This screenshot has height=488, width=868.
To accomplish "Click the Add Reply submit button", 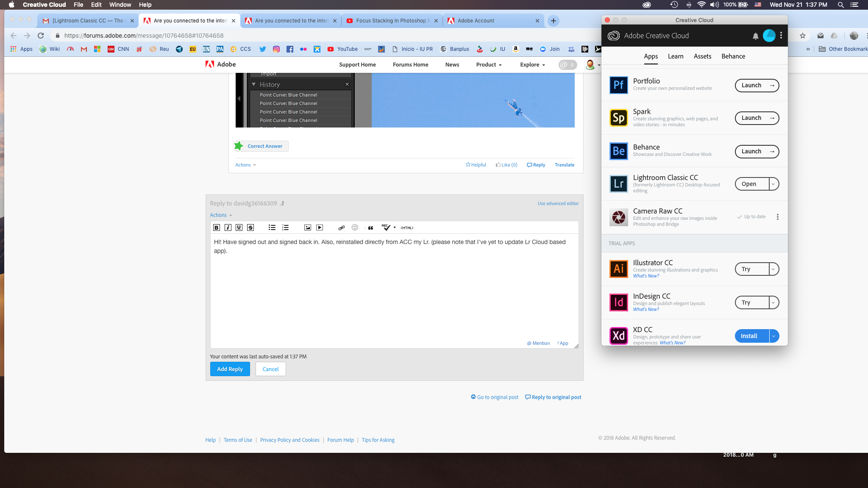I will tap(230, 369).
